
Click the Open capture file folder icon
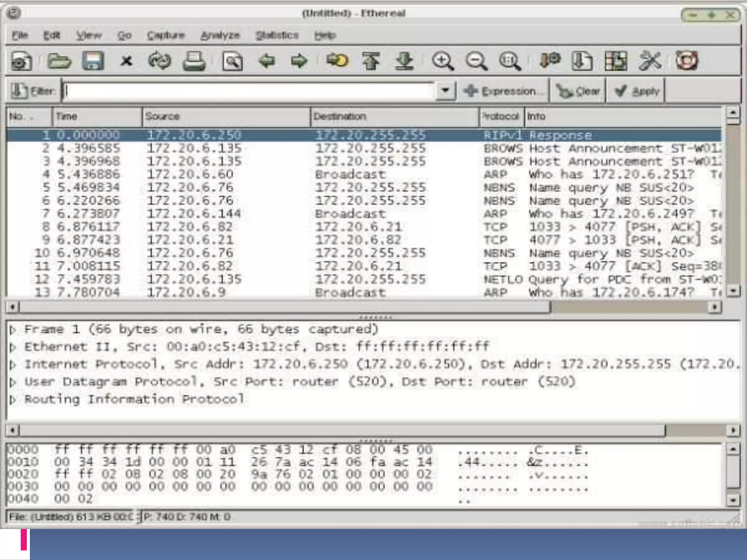[59, 61]
